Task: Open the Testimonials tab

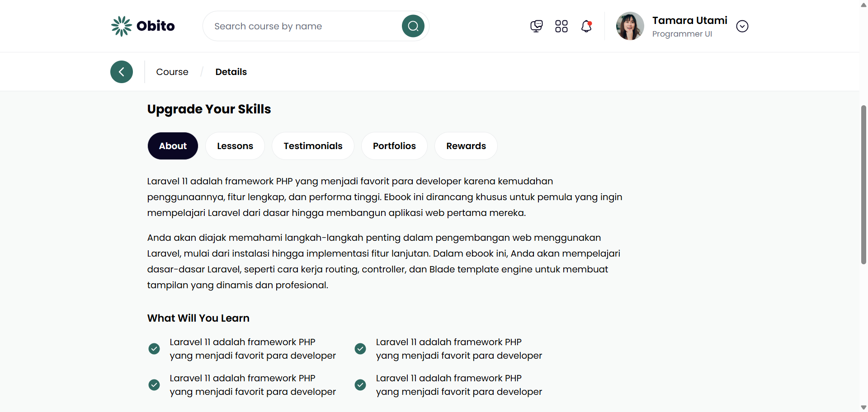Action: (313, 146)
